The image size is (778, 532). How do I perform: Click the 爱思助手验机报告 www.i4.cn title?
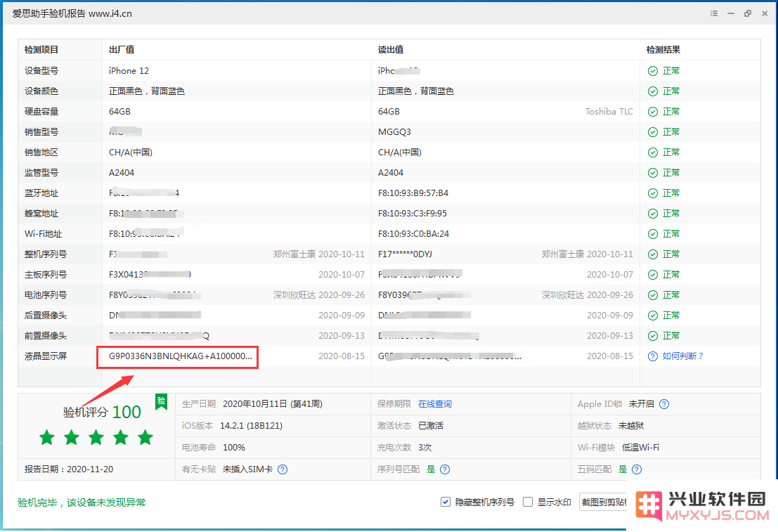click(72, 13)
